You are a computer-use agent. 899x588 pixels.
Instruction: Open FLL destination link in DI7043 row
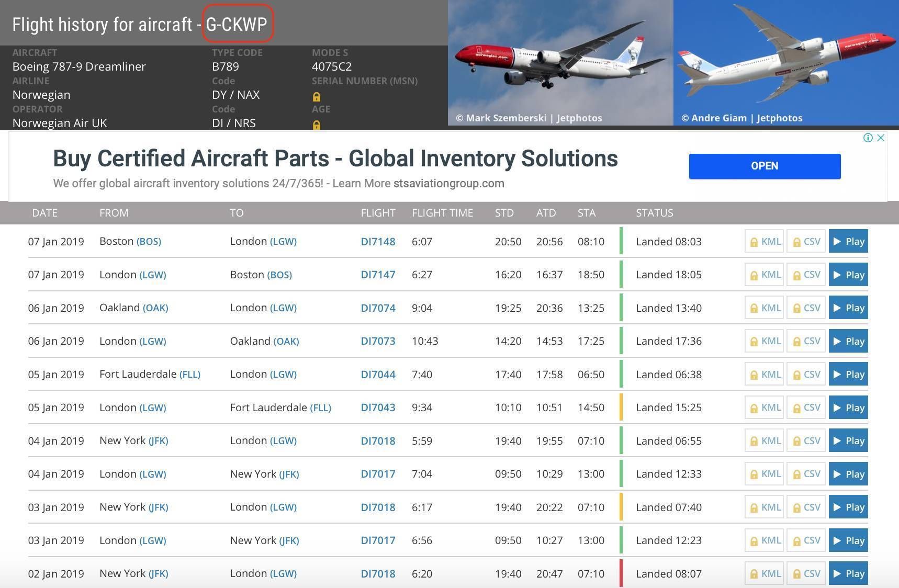click(x=321, y=408)
